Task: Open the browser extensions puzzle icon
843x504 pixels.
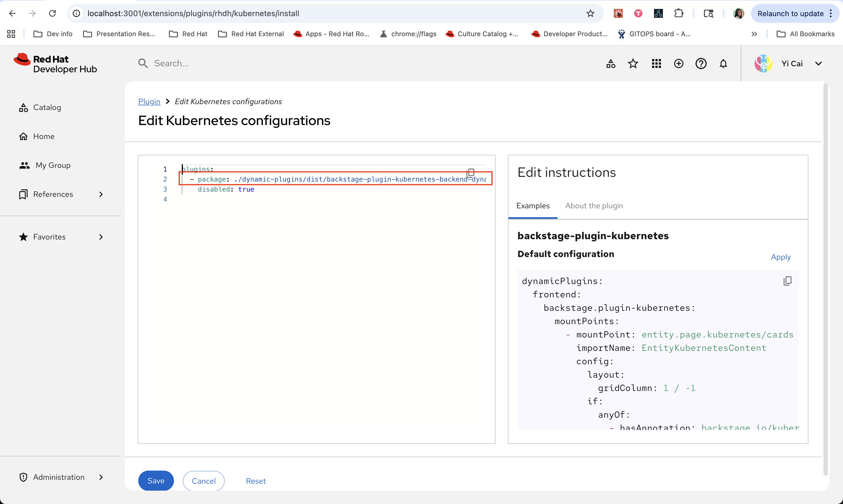Action: [679, 14]
